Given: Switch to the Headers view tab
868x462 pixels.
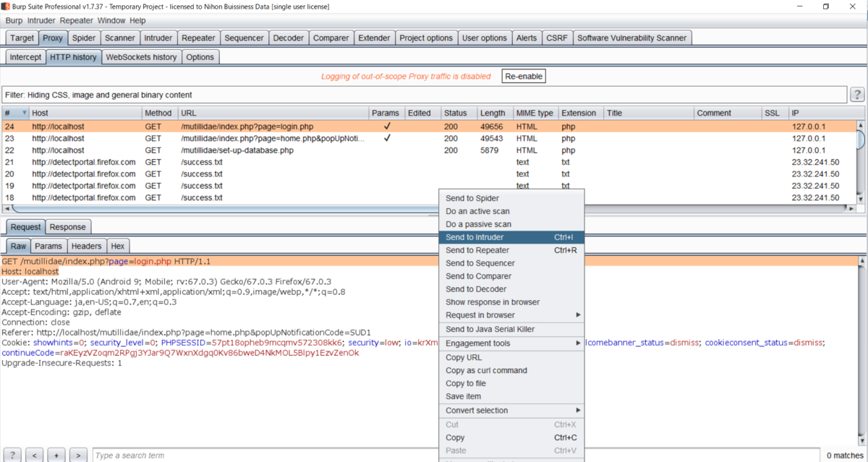Looking at the screenshot, I should pos(86,247).
